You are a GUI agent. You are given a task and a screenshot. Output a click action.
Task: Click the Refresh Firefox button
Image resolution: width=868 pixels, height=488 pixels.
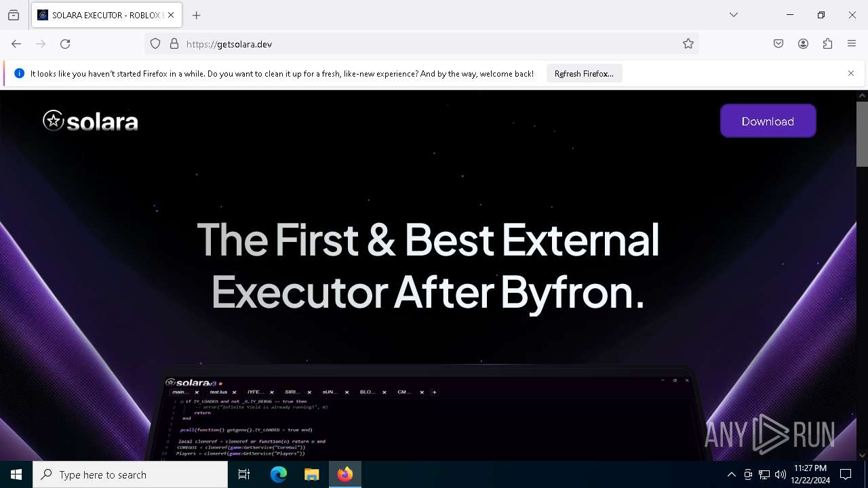(x=584, y=74)
